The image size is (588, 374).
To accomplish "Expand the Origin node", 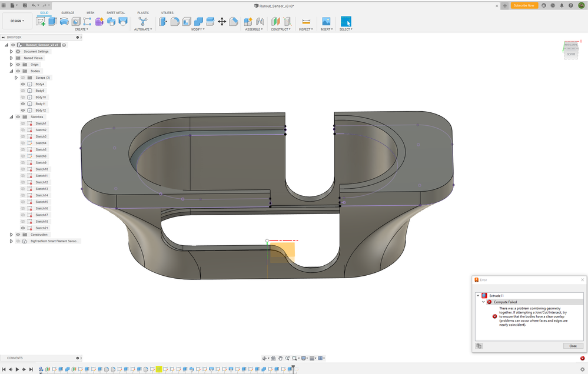I will click(x=11, y=65).
